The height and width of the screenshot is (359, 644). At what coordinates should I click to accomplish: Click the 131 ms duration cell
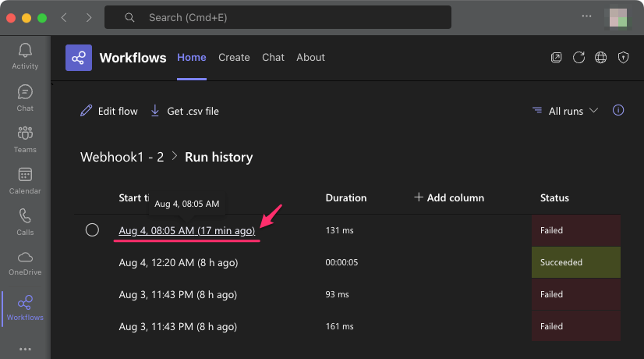[339, 230]
